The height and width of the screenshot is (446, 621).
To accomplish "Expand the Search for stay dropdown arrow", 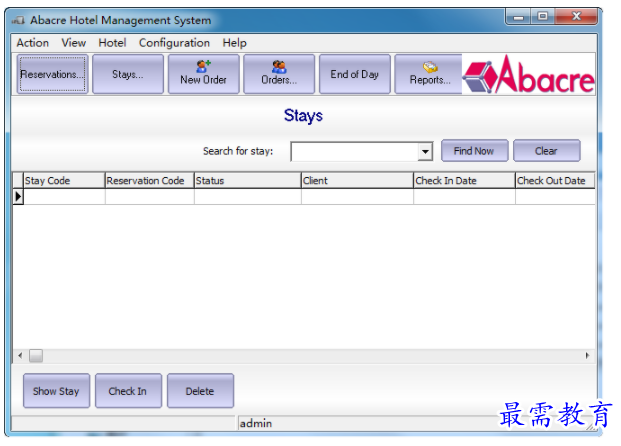I will click(425, 151).
